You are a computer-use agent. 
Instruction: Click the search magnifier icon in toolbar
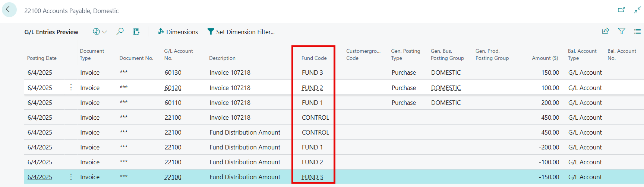point(120,32)
